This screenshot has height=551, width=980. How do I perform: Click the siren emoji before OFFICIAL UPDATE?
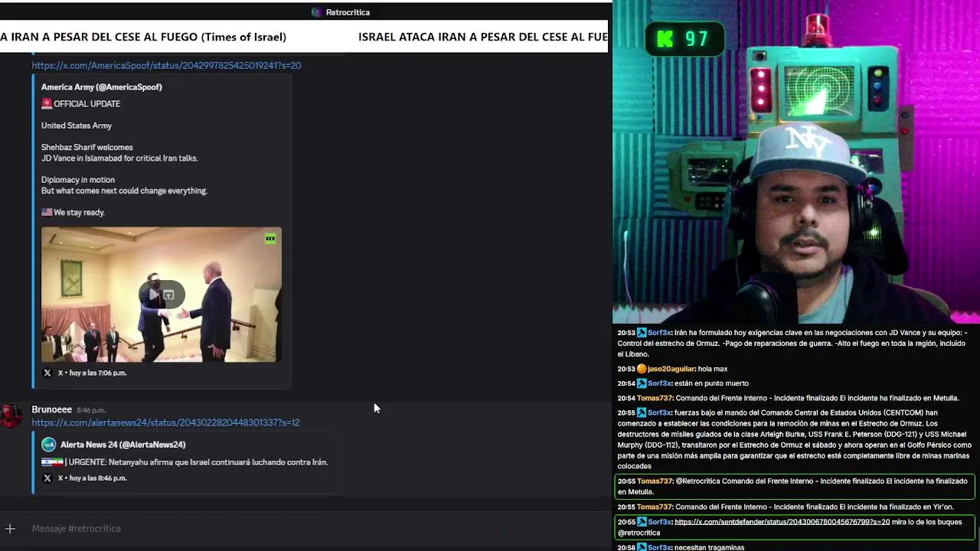coord(47,104)
